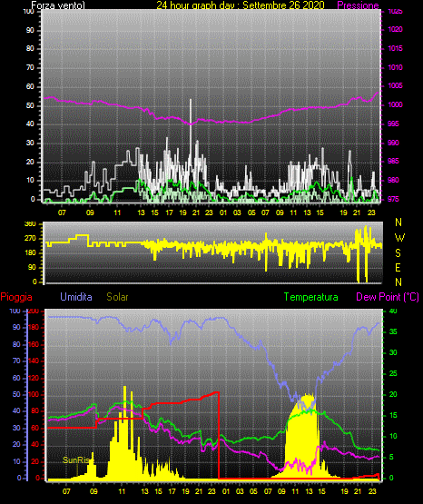Click the Pressione legend label
Viewport: 423px width, 504px height.
[358, 5]
